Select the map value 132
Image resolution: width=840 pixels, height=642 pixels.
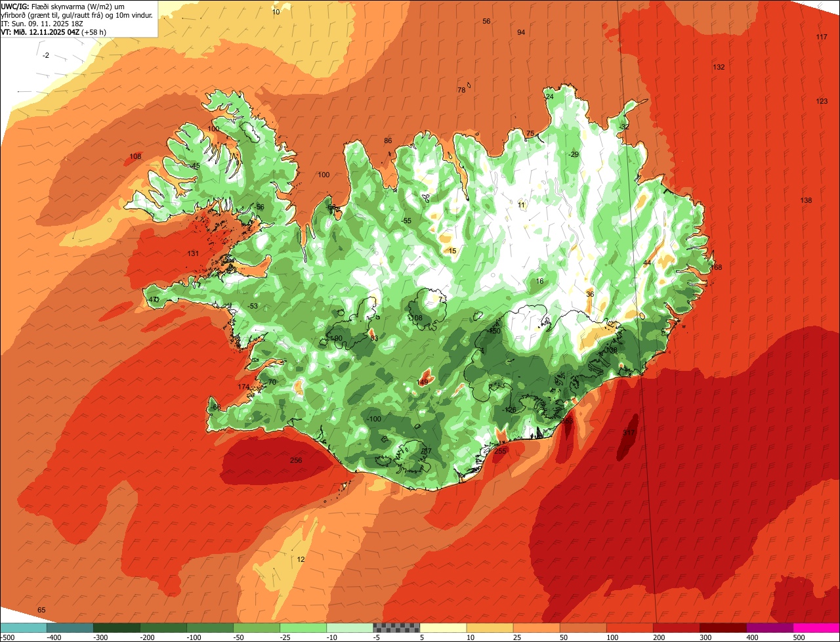coord(719,67)
